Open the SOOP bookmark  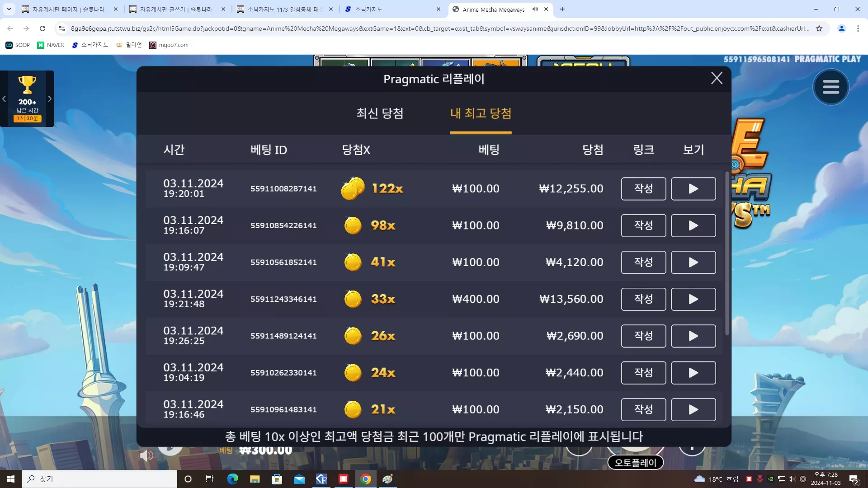tap(18, 45)
